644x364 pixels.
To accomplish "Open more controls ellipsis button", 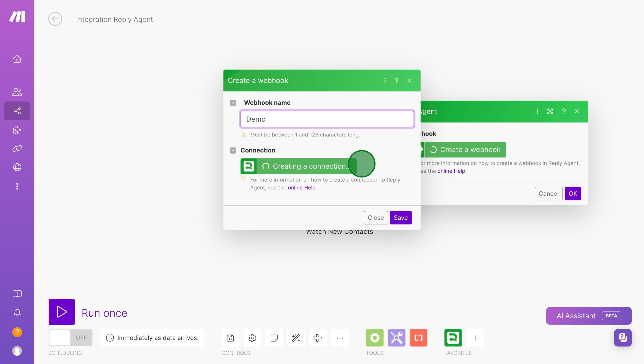I will 340,338.
